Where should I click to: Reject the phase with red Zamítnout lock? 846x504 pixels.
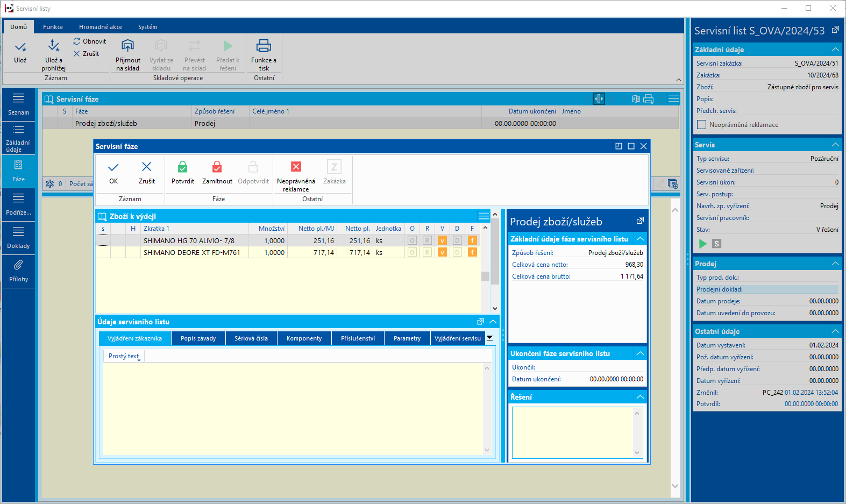tap(217, 167)
